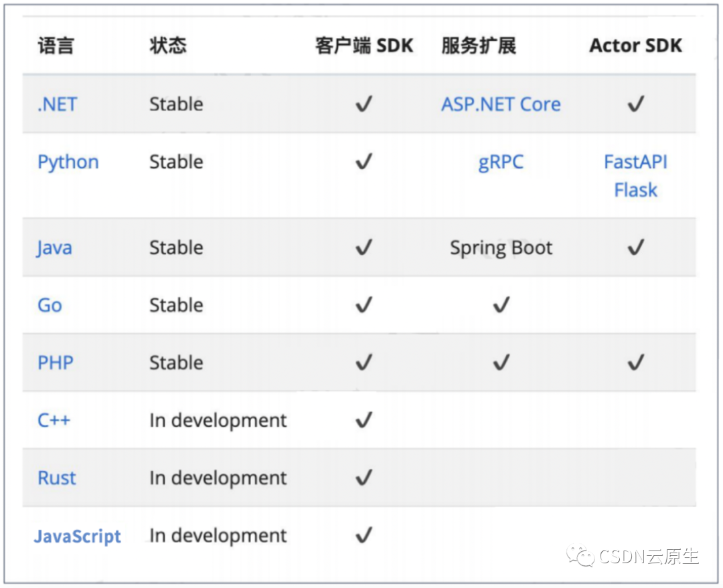Click the gRPC service extension link

coord(501,163)
